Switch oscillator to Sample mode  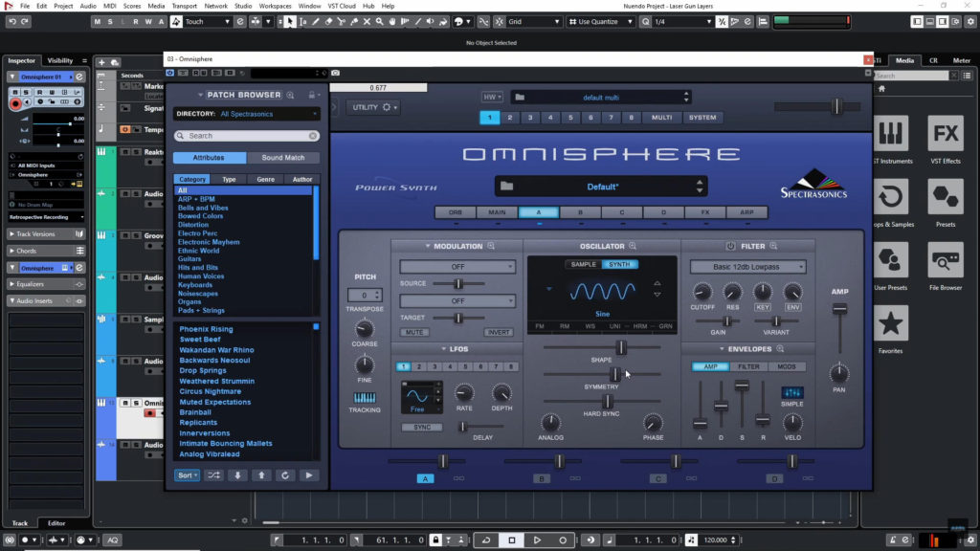coord(583,264)
